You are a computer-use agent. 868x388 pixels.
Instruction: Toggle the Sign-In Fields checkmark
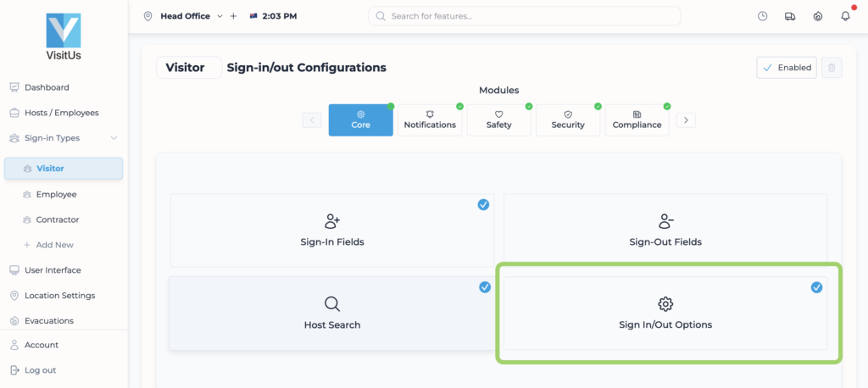point(483,204)
